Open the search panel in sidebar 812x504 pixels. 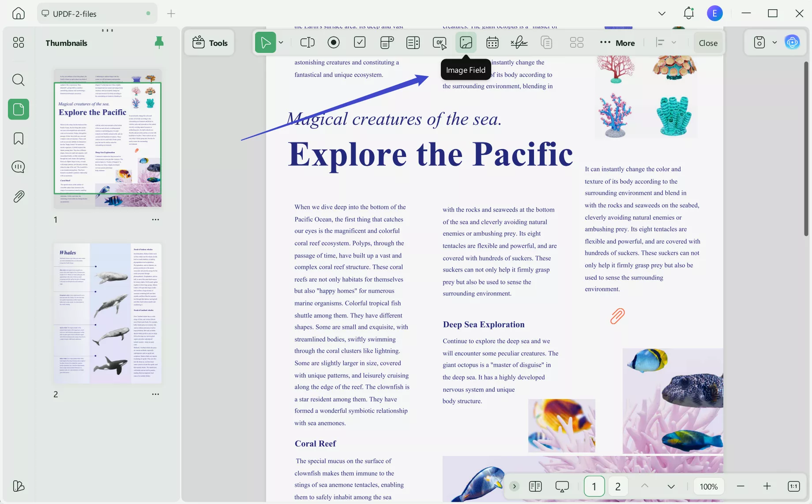click(x=19, y=80)
